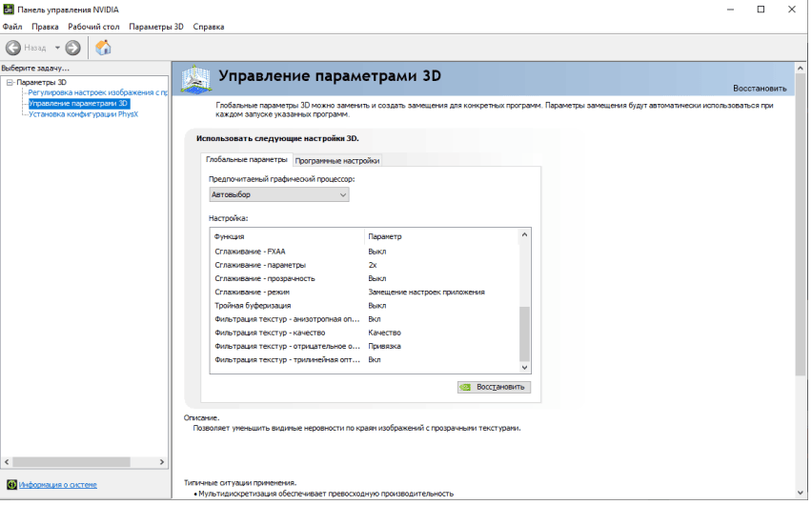Select the Сглаживание - FXAA row
The height and width of the screenshot is (505, 812).
366,252
